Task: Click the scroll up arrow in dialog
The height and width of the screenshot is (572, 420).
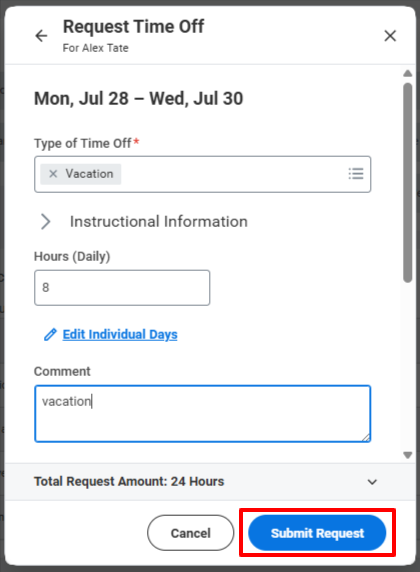Action: pos(408,73)
